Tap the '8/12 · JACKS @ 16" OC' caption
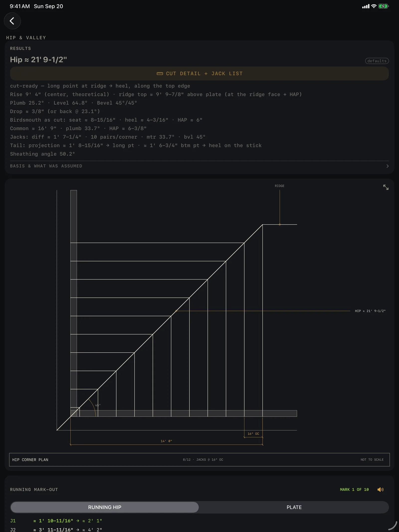This screenshot has width=399, height=532. (203, 460)
